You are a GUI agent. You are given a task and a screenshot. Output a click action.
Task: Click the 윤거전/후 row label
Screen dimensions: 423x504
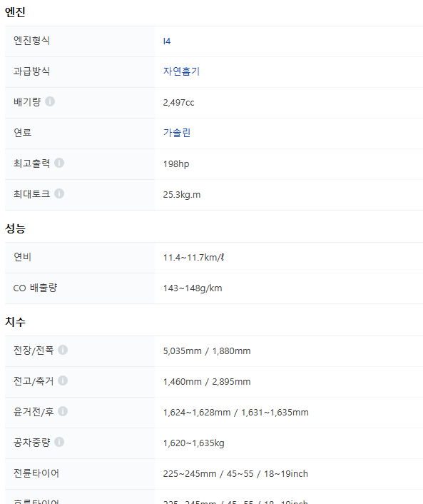pos(34,412)
